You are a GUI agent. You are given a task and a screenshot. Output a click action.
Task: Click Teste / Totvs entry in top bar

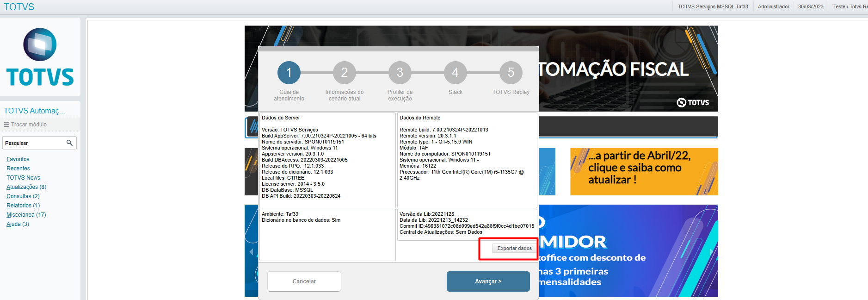pos(850,6)
